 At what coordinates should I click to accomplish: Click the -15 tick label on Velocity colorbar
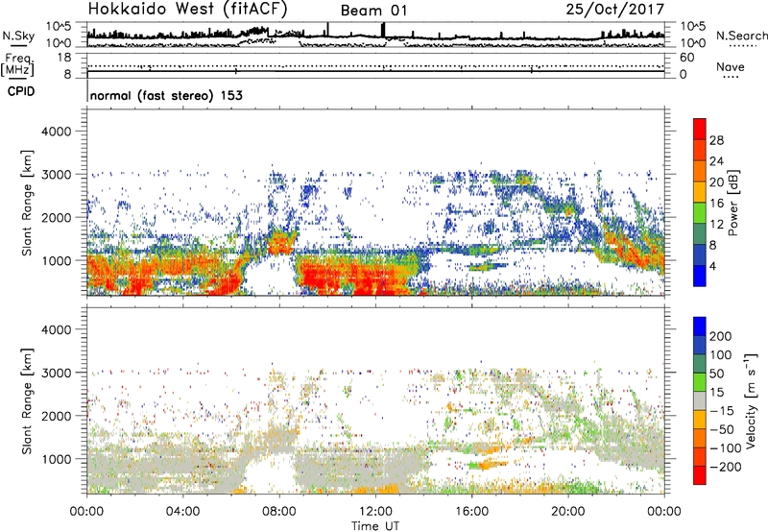coord(722,411)
